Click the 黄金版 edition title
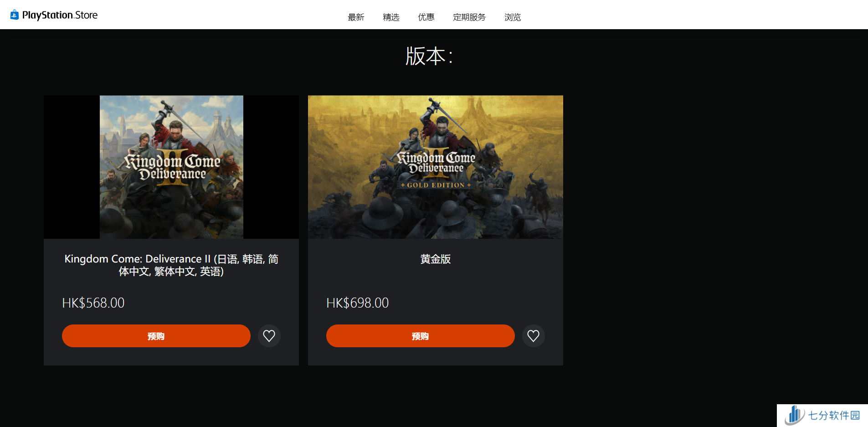 pos(436,259)
